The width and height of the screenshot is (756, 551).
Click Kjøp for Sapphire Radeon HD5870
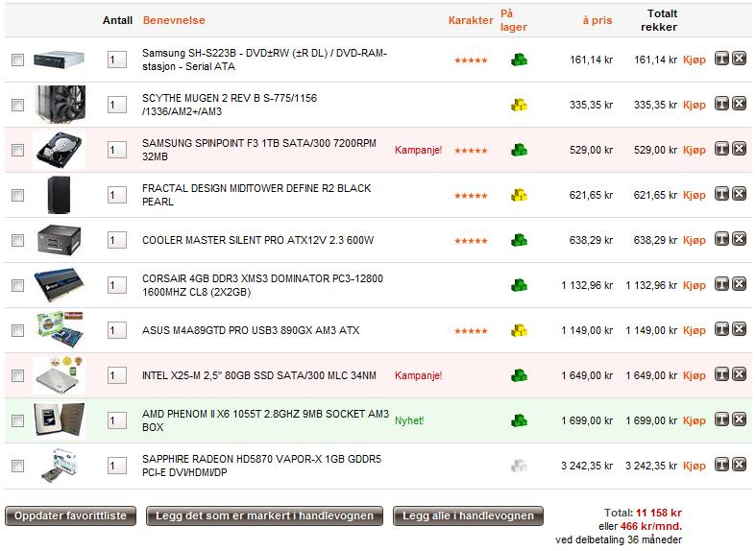695,466
